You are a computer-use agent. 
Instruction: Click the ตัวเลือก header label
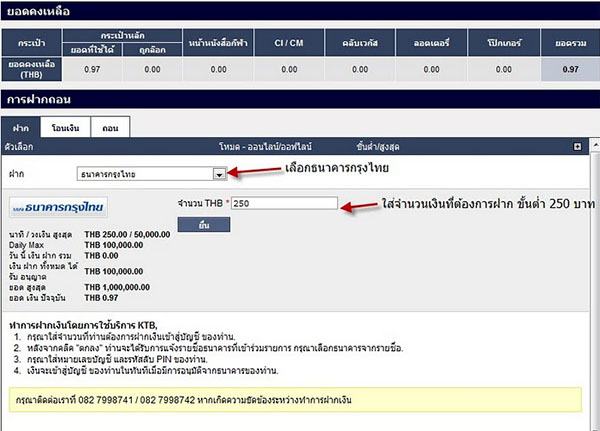point(19,147)
